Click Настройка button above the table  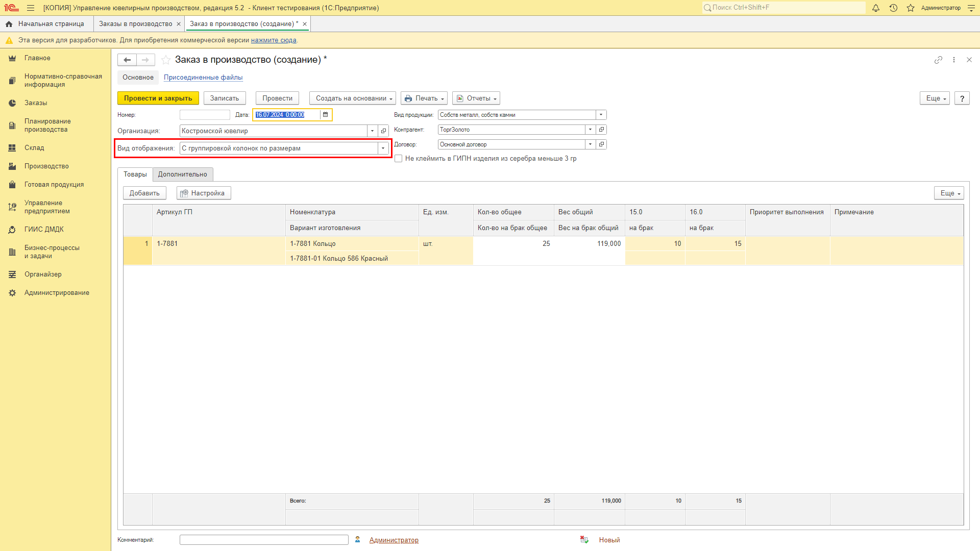(x=204, y=193)
